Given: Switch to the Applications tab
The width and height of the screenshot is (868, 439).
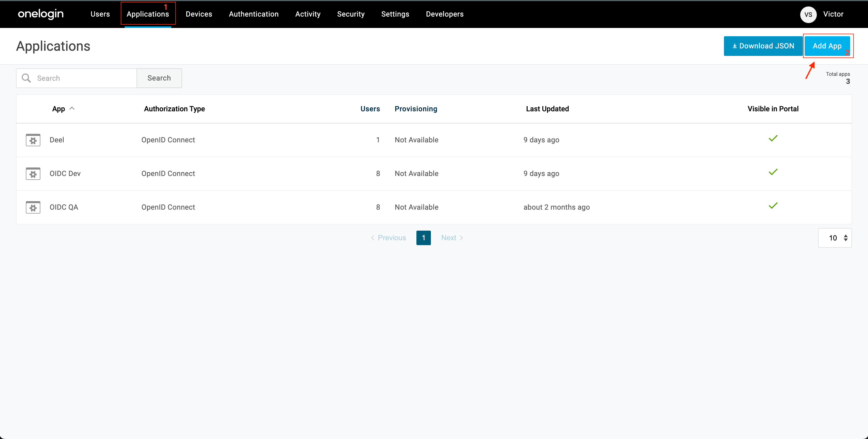Looking at the screenshot, I should 148,14.
